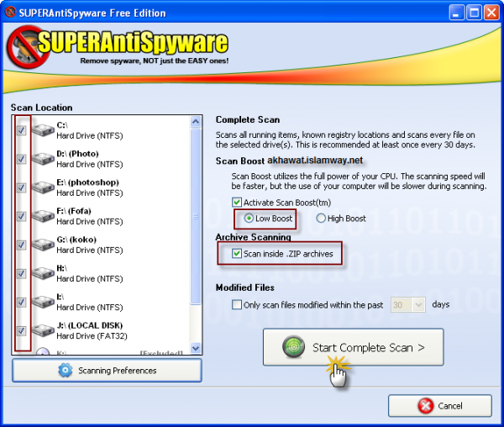Image resolution: width=504 pixels, height=427 pixels.
Task: Click the E:\ (photoshop) drive icon
Action: click(x=43, y=187)
